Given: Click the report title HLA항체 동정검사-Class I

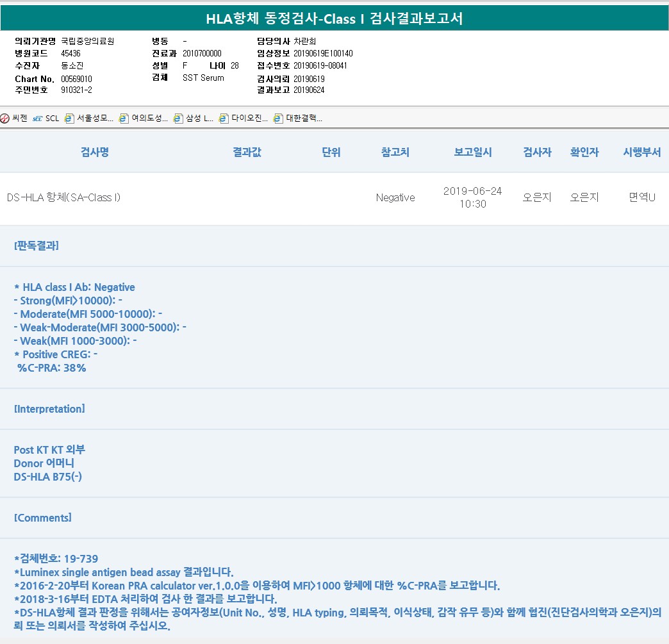Looking at the screenshot, I should 334,19.
